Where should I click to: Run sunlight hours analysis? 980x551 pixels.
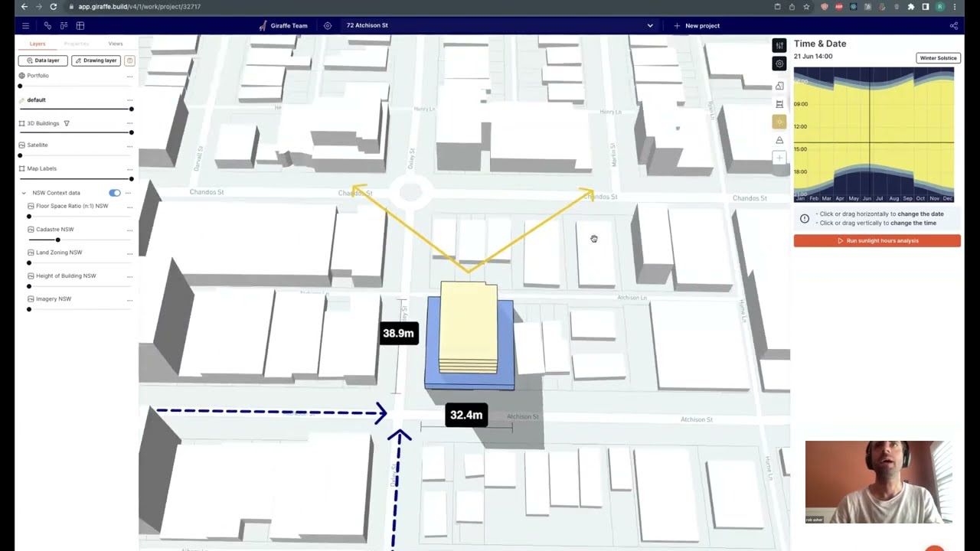coord(877,240)
